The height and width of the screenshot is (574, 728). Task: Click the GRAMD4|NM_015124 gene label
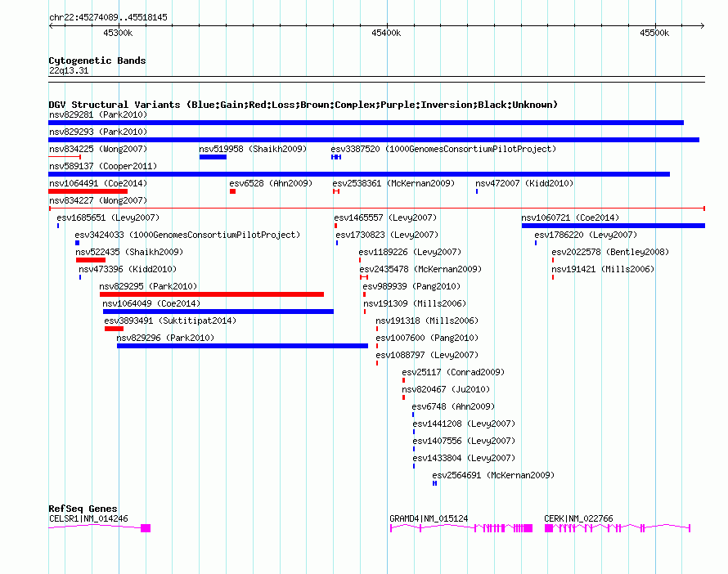pyautogui.click(x=429, y=518)
